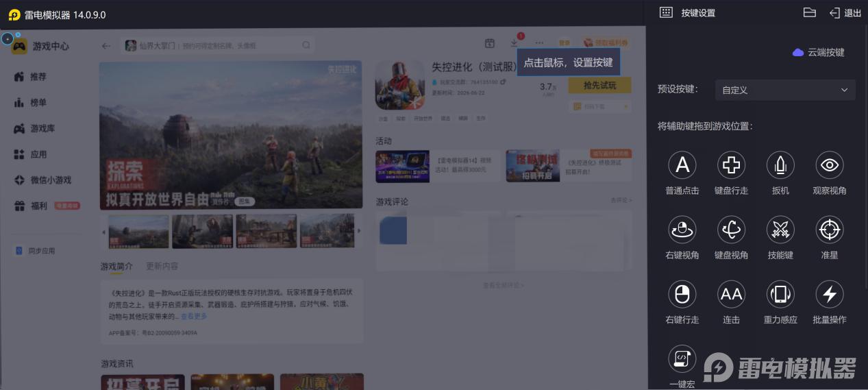Select the 连击 AA combo icon
The image size is (868, 390).
tap(731, 294)
